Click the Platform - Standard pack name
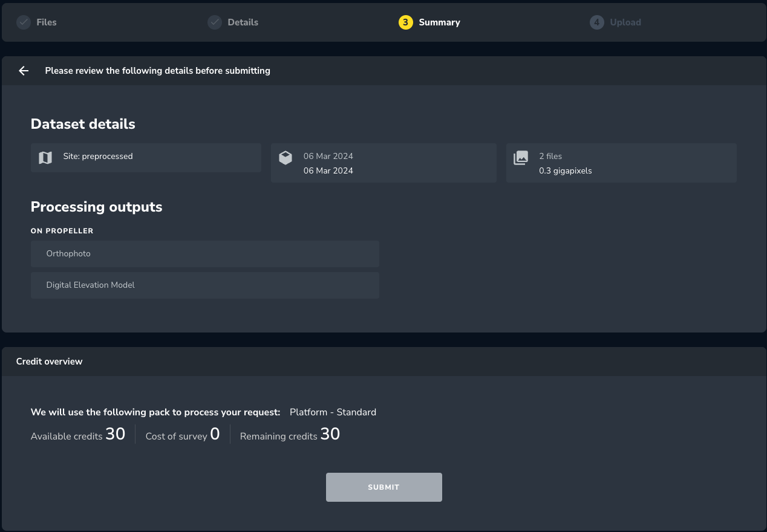The width and height of the screenshot is (767, 532). point(333,412)
